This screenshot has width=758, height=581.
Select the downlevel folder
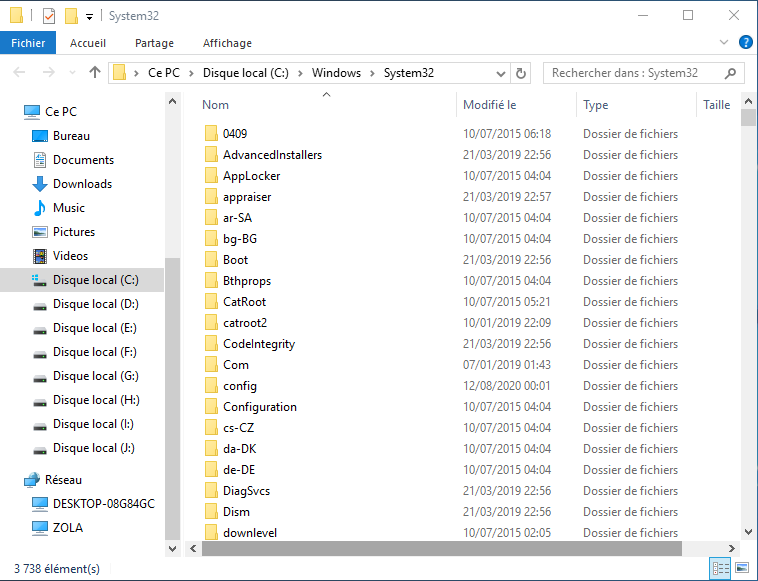[250, 533]
